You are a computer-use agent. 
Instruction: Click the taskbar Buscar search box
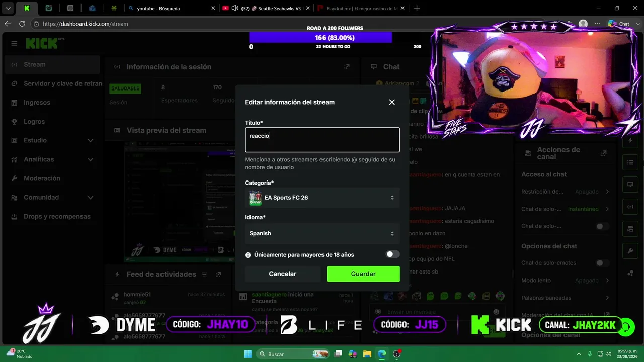293,354
